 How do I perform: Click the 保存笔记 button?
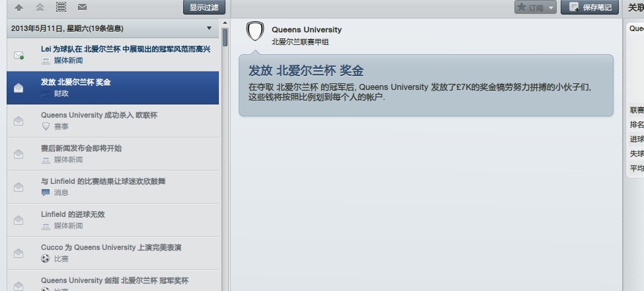[x=590, y=7]
